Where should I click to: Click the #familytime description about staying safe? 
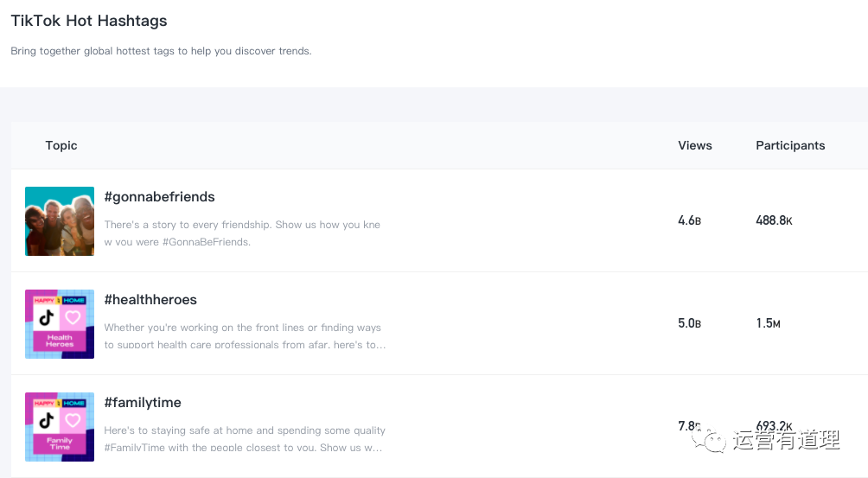[245, 439]
